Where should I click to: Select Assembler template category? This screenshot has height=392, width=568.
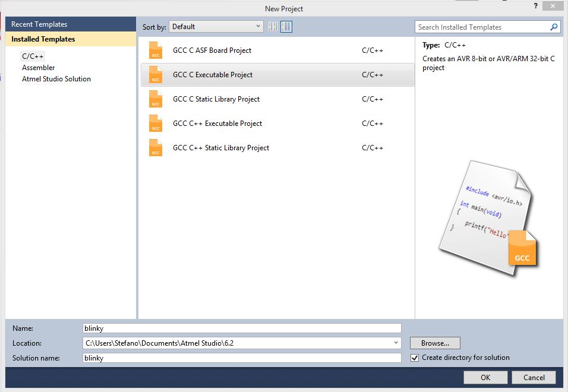pos(39,68)
